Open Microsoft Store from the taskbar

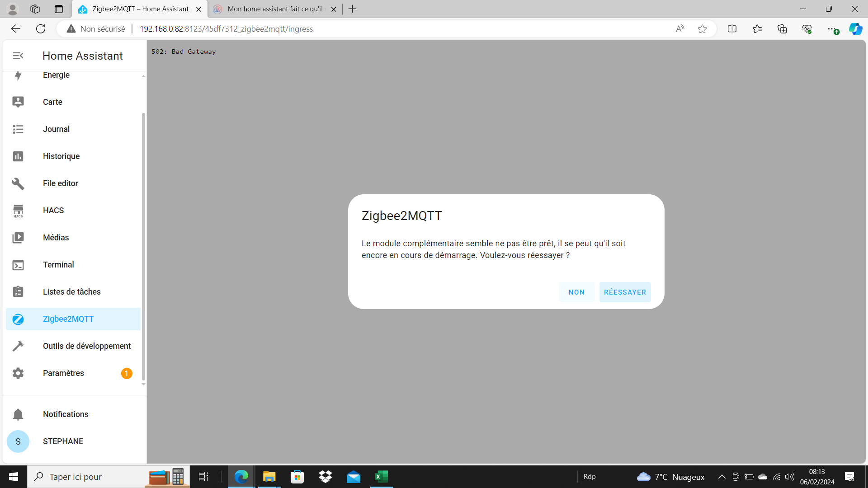297,477
